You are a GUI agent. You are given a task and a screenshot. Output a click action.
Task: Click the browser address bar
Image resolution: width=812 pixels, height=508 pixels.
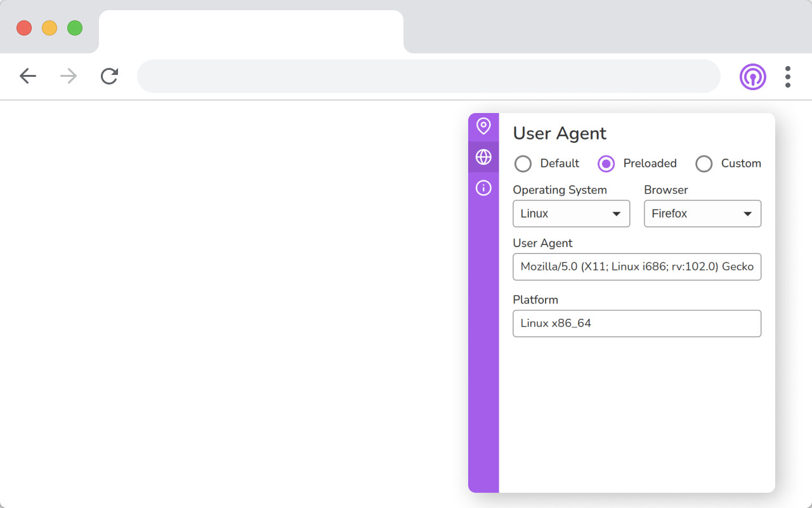(x=428, y=77)
